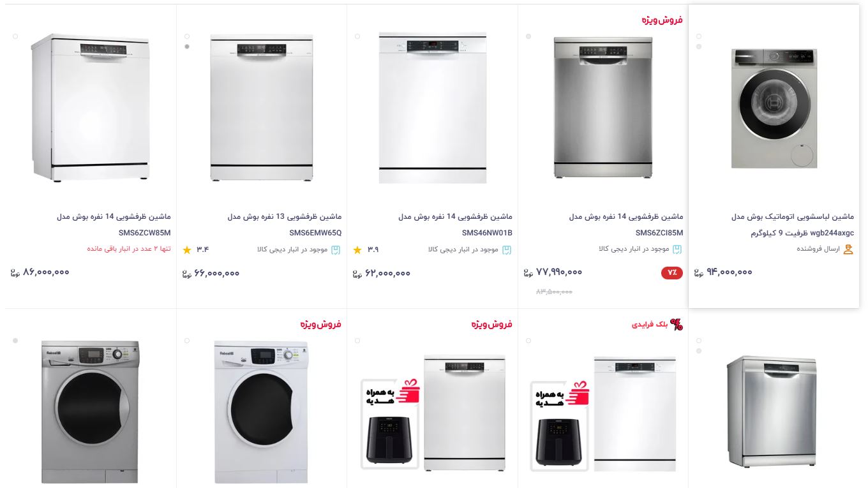Viewport: 868px width, 488px height.
Task: Click the seller shipping icon under wgb244axgc
Action: (848, 249)
